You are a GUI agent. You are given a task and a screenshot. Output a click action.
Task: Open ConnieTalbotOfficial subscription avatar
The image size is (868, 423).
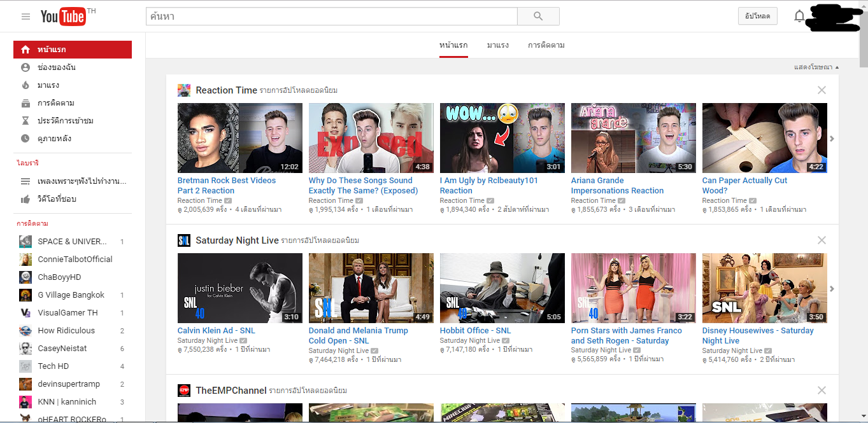click(25, 260)
